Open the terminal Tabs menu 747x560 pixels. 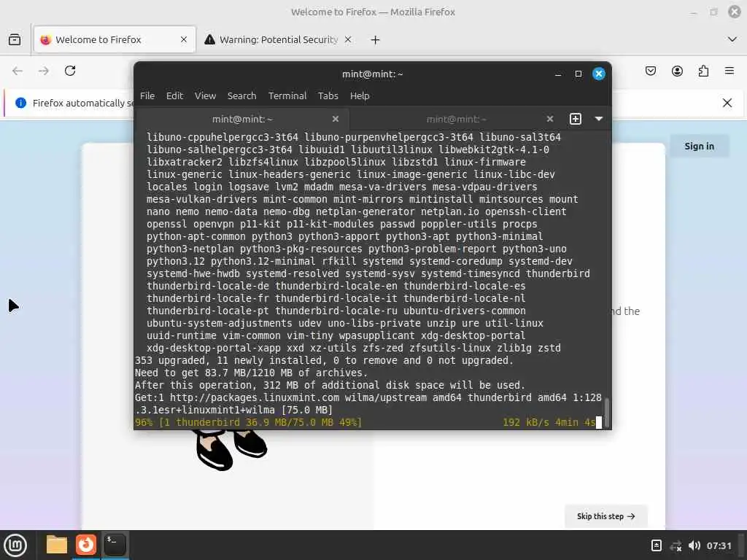(328, 96)
